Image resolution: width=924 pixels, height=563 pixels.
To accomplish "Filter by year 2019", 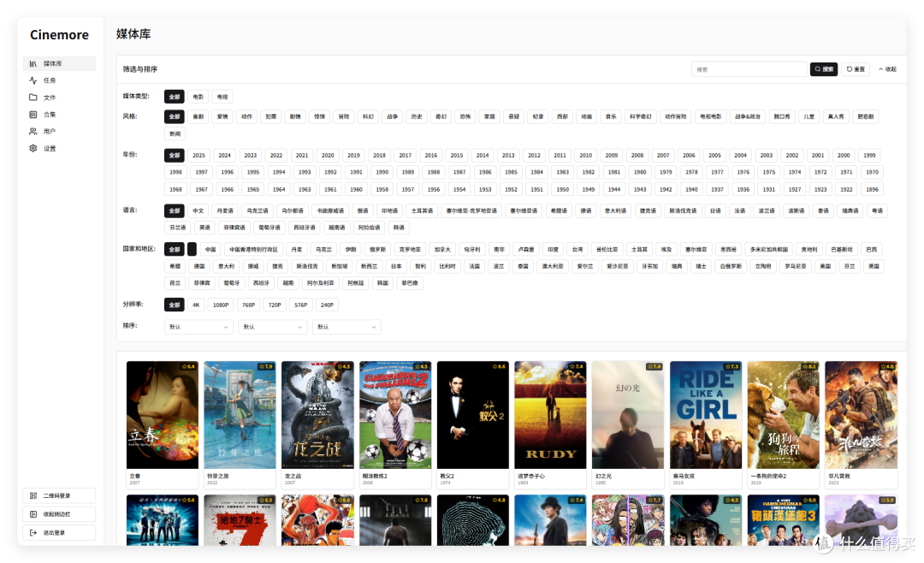I will click(353, 156).
